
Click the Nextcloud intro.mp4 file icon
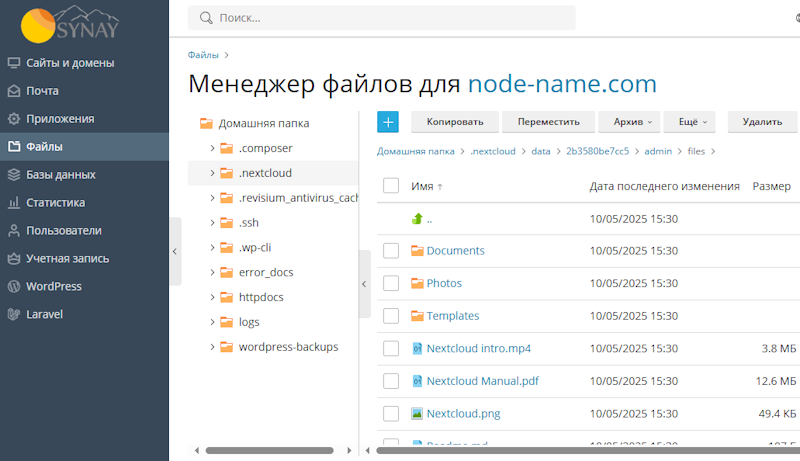pyautogui.click(x=417, y=348)
